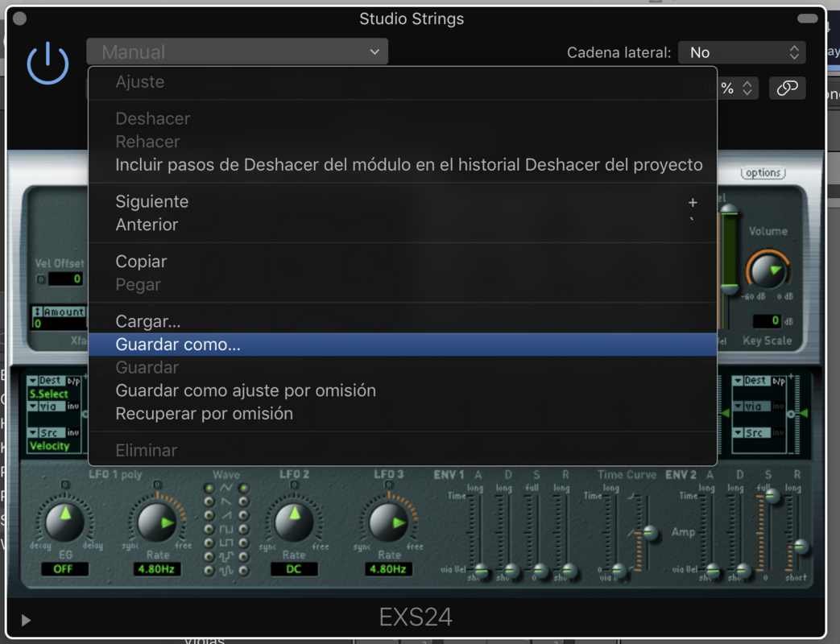Click the S.Select destination label
This screenshot has width=840, height=644.
coord(49,394)
